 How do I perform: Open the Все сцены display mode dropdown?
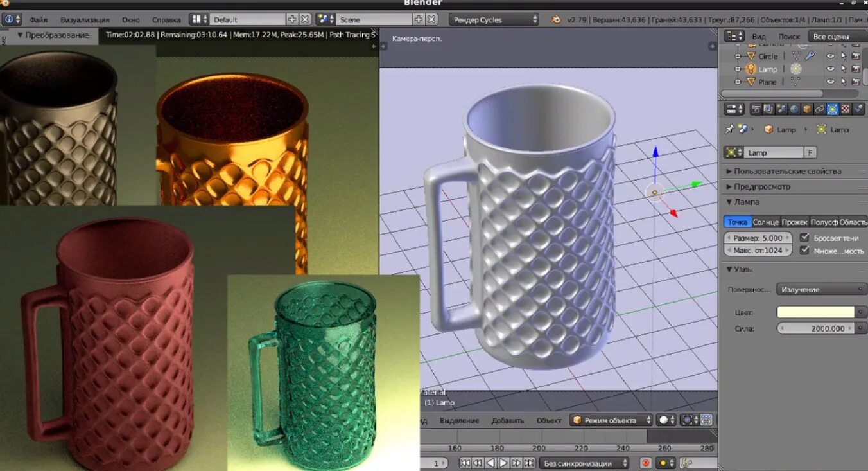837,37
